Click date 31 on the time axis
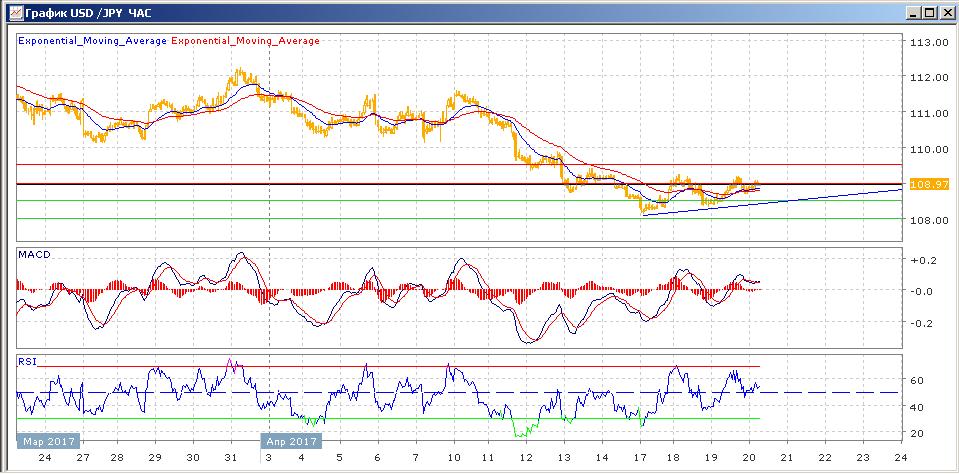The height and width of the screenshot is (474, 959). click(x=232, y=458)
